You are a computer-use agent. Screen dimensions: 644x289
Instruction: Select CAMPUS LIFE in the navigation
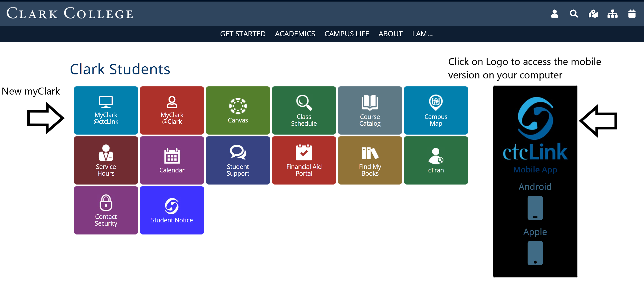tap(347, 34)
